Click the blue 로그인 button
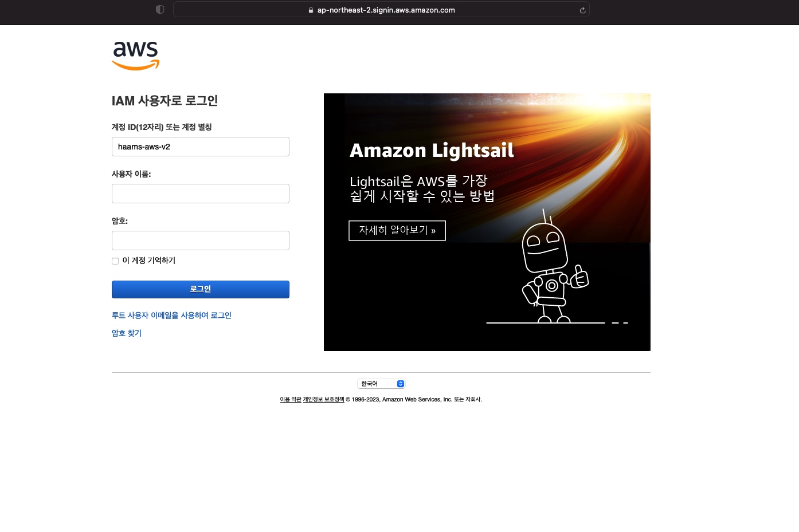Screen dimensions: 799x532 tap(201, 289)
